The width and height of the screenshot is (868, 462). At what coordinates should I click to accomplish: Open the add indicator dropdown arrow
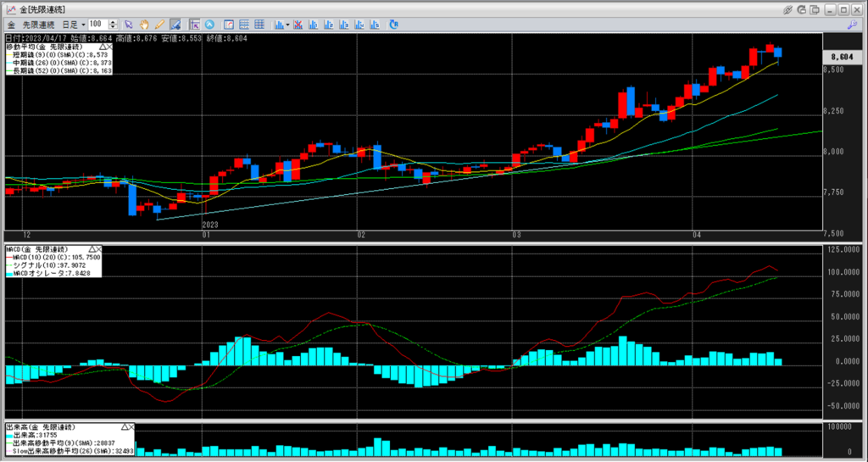288,25
